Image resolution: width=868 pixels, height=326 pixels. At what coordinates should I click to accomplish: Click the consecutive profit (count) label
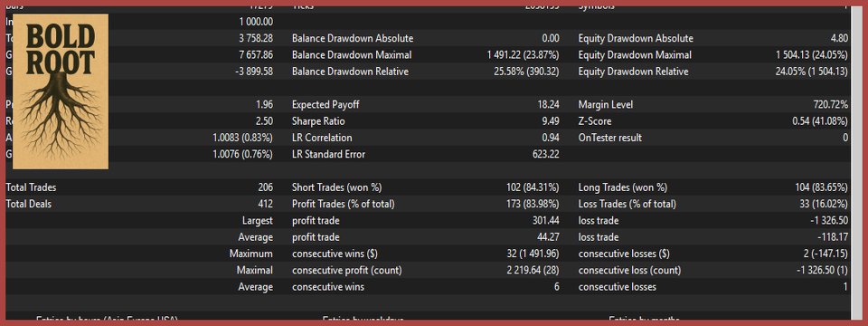[x=346, y=271]
